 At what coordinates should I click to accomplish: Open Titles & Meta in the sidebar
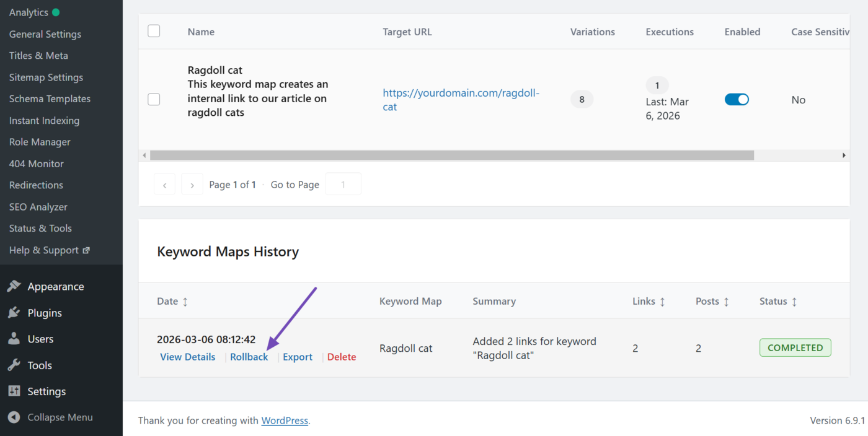click(38, 56)
